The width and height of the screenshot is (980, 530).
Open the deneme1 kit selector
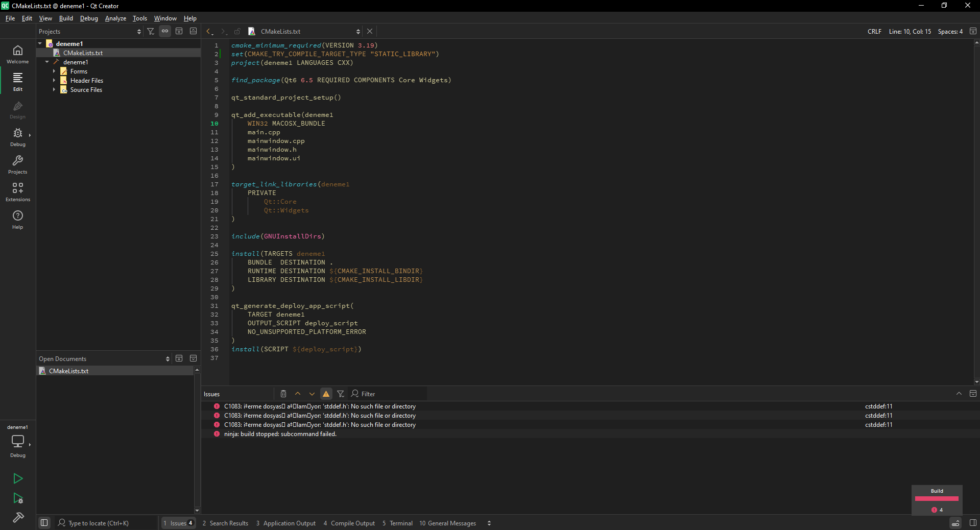point(18,441)
